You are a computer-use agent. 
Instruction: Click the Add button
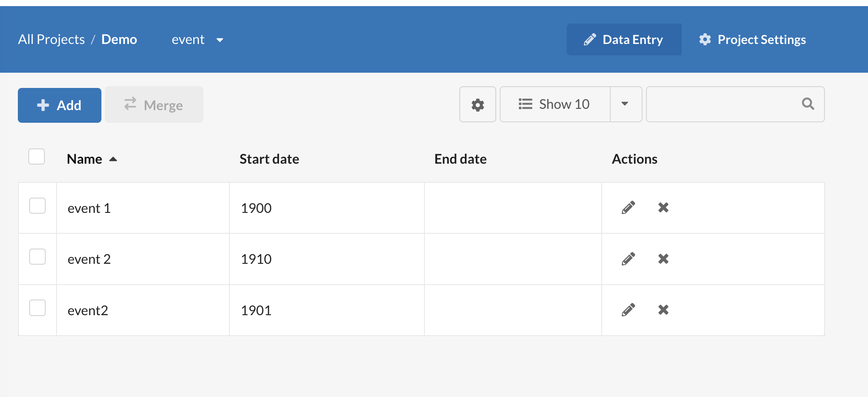(60, 105)
